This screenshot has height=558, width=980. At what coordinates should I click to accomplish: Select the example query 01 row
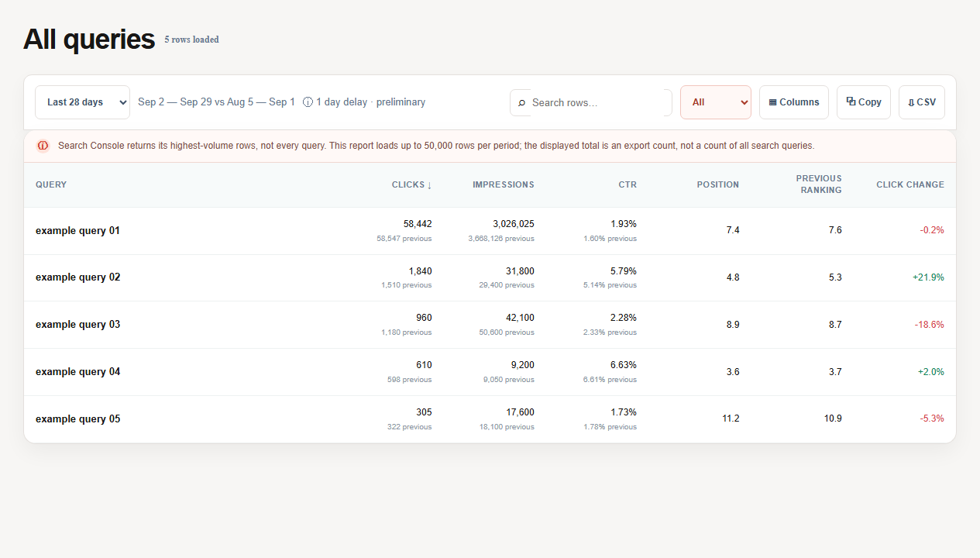pyautogui.click(x=490, y=231)
